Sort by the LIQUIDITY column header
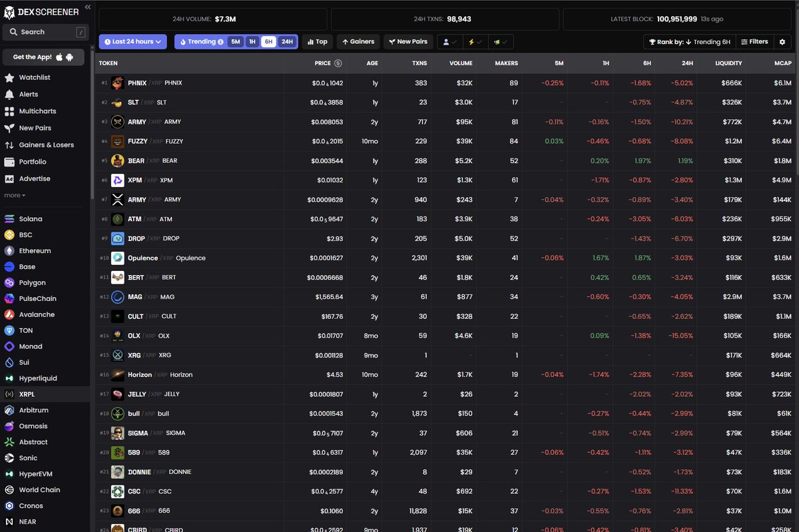 pyautogui.click(x=728, y=63)
